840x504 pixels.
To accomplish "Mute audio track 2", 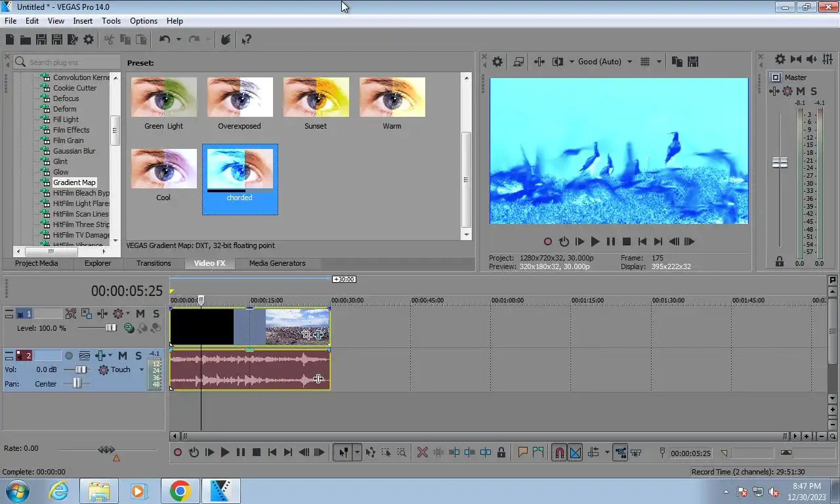I will tap(123, 355).
